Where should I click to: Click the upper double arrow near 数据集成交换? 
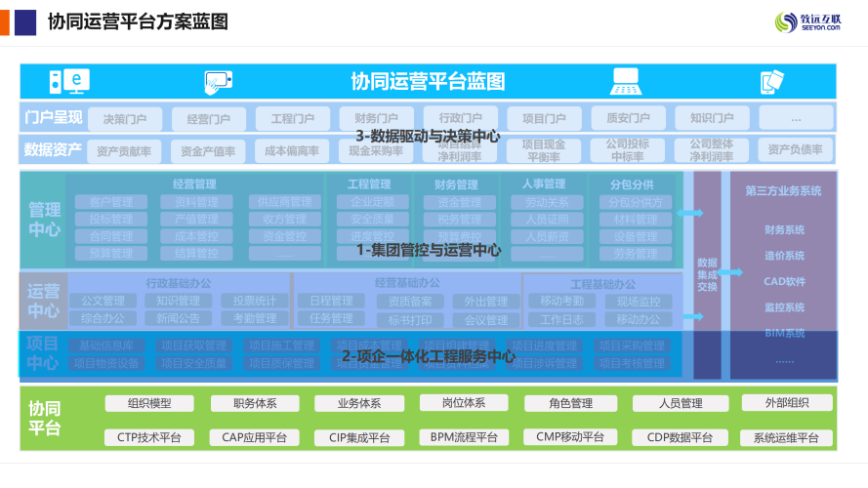click(x=691, y=213)
